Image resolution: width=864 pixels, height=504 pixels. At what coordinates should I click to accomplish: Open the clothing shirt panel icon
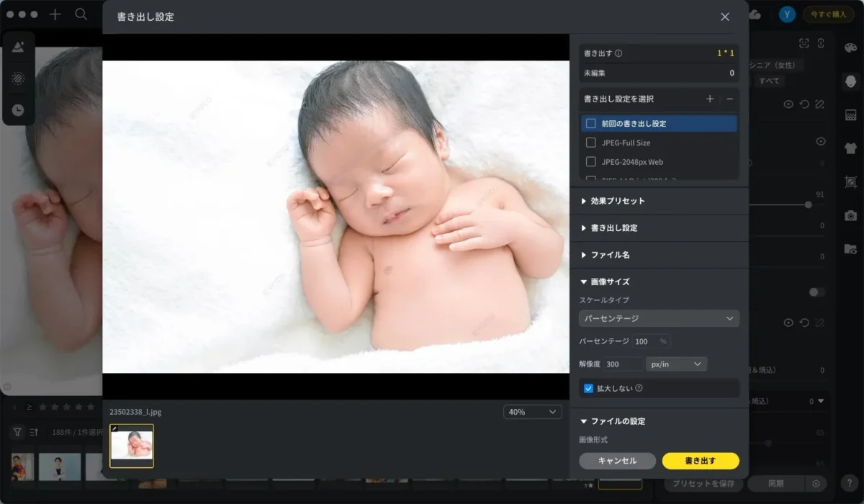850,148
